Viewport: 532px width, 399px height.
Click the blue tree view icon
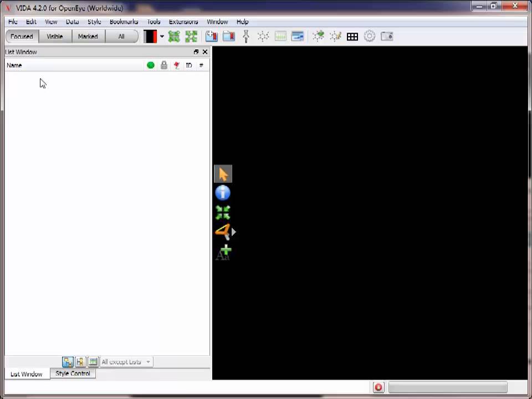tap(68, 362)
